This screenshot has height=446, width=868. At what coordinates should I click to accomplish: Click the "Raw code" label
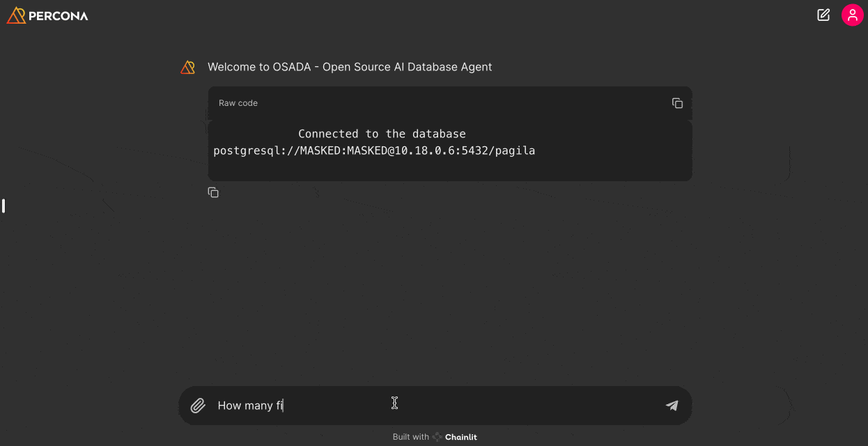[238, 103]
